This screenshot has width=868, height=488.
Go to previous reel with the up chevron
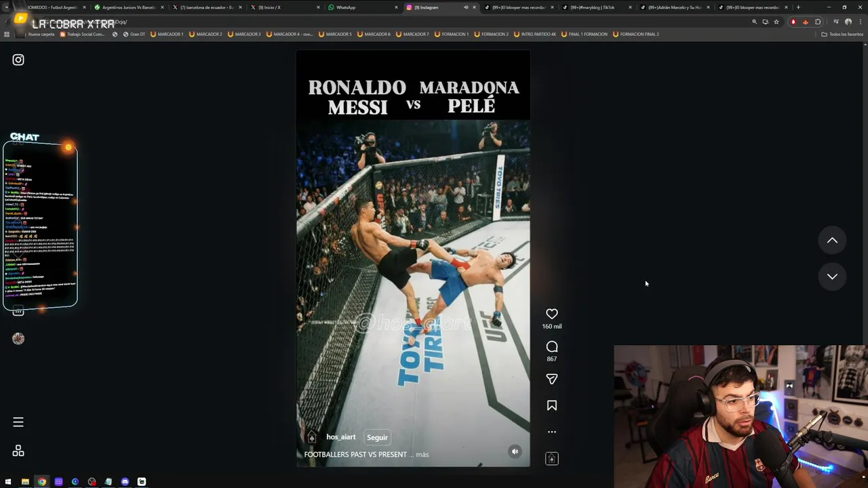tap(832, 241)
